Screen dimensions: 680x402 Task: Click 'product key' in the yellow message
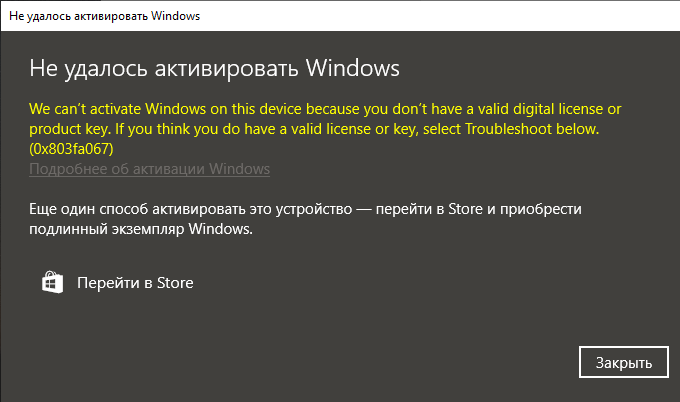70,129
